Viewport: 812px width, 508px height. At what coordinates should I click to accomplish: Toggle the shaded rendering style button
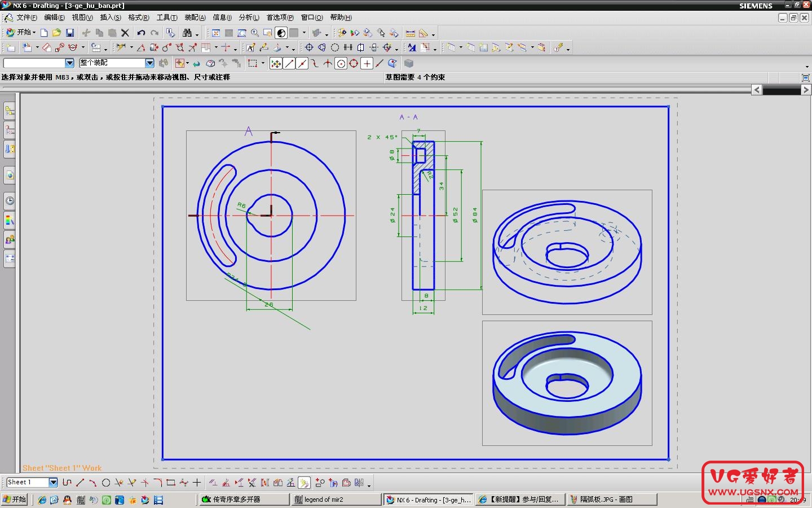tap(281, 33)
